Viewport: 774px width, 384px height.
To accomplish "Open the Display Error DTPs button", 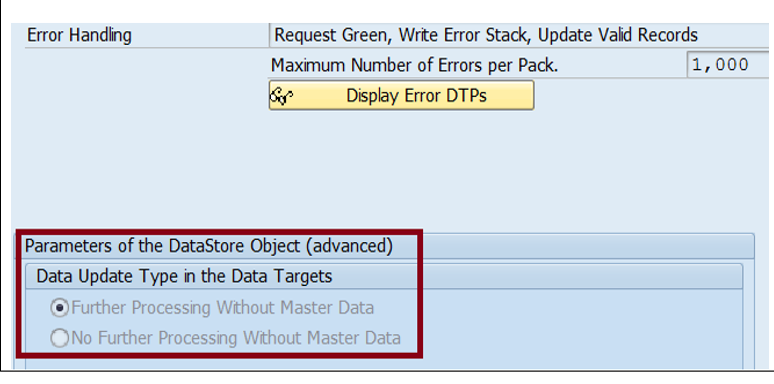I will (x=401, y=95).
